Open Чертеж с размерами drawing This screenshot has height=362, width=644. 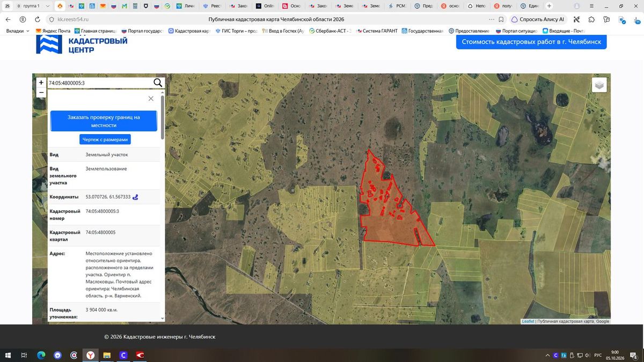point(105,139)
